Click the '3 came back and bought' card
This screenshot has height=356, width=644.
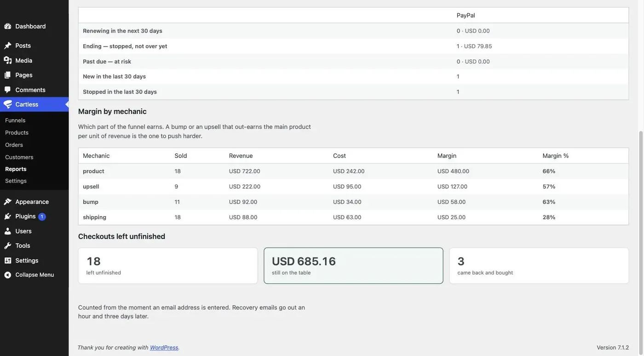[539, 266]
